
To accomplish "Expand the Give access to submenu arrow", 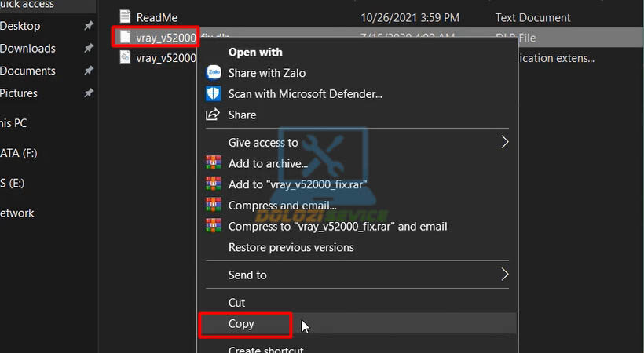I will (504, 142).
